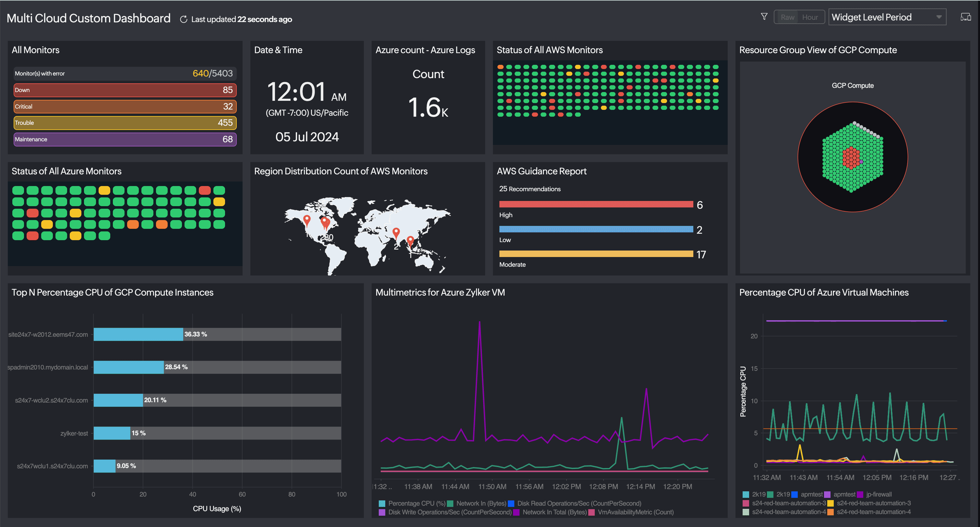Click the multi-device display icon top right
This screenshot has height=527, width=980.
(966, 16)
